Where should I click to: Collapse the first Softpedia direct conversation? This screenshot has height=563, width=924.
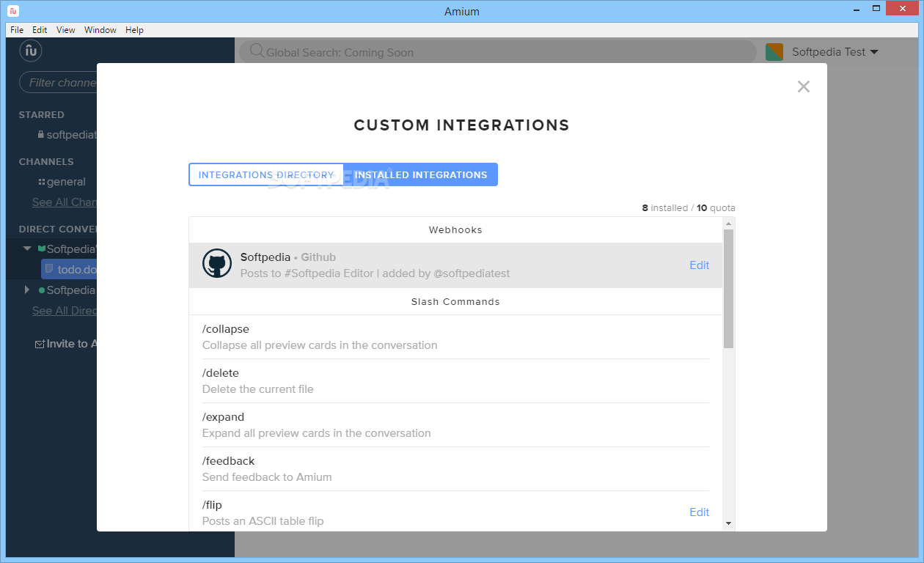click(x=27, y=249)
